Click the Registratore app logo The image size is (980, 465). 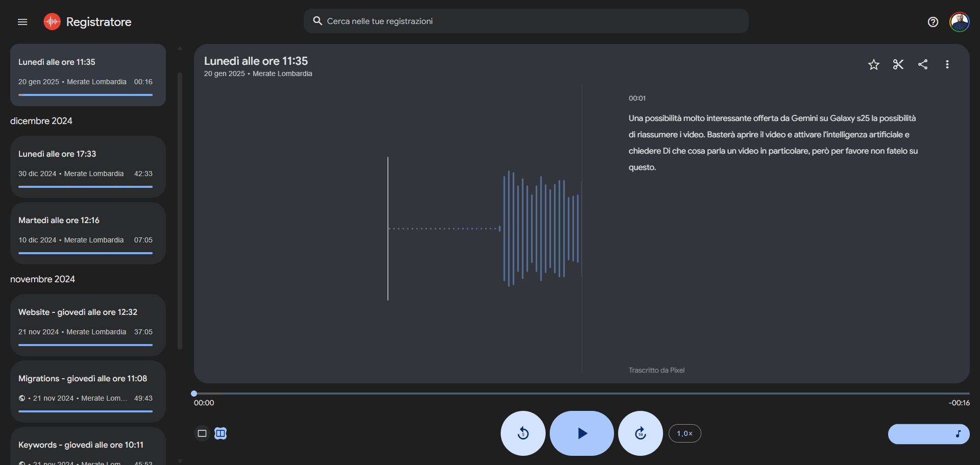coord(52,21)
